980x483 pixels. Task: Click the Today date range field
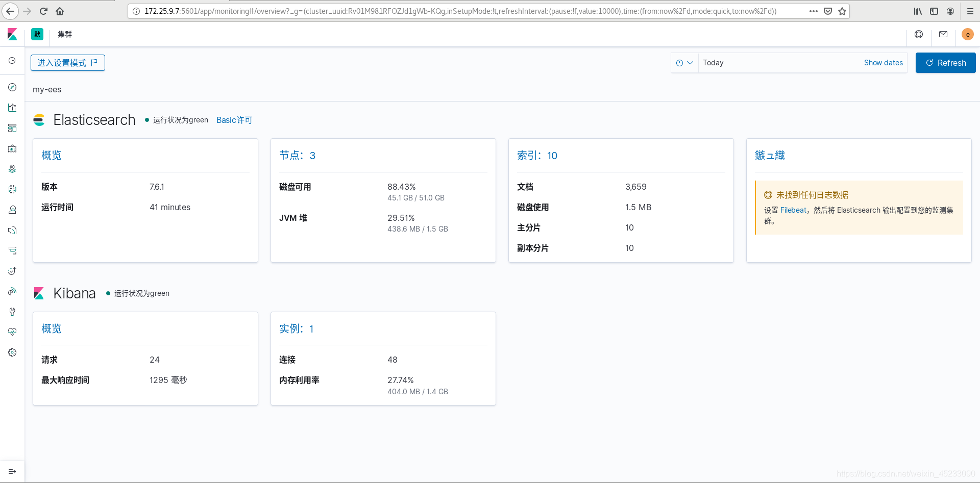tap(778, 63)
